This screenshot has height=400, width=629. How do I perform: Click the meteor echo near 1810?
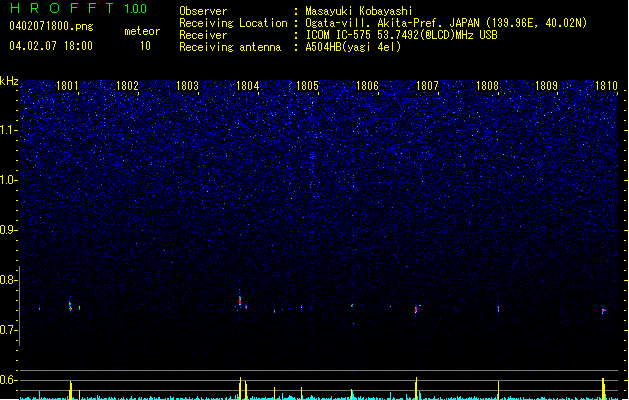(603, 311)
